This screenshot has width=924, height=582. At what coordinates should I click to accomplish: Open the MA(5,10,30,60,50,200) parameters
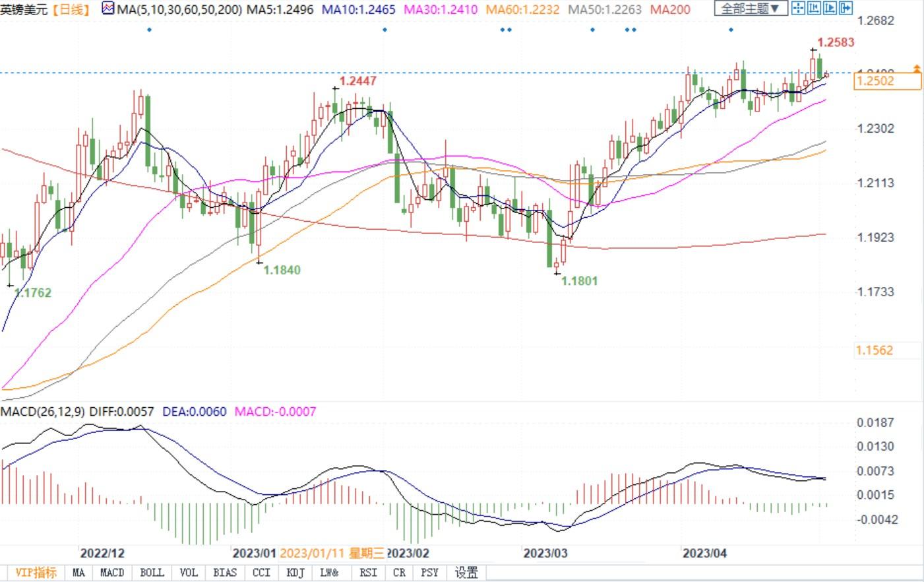(179, 9)
